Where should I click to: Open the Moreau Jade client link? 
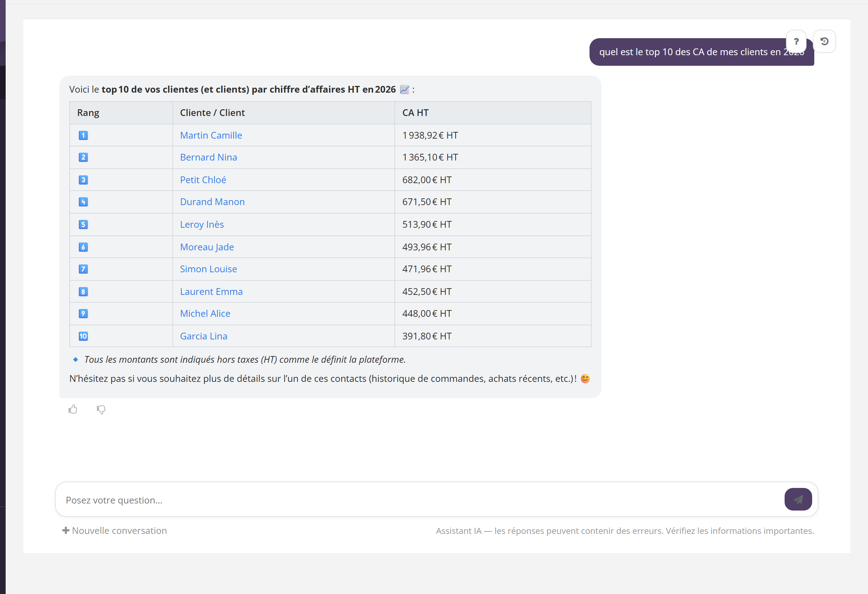click(x=207, y=247)
